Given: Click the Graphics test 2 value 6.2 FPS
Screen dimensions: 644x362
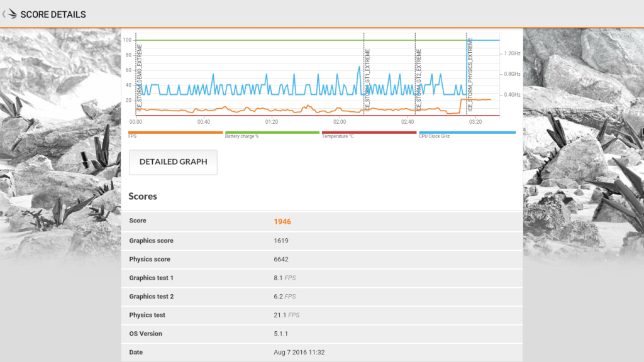Looking at the screenshot, I should click(x=285, y=297).
